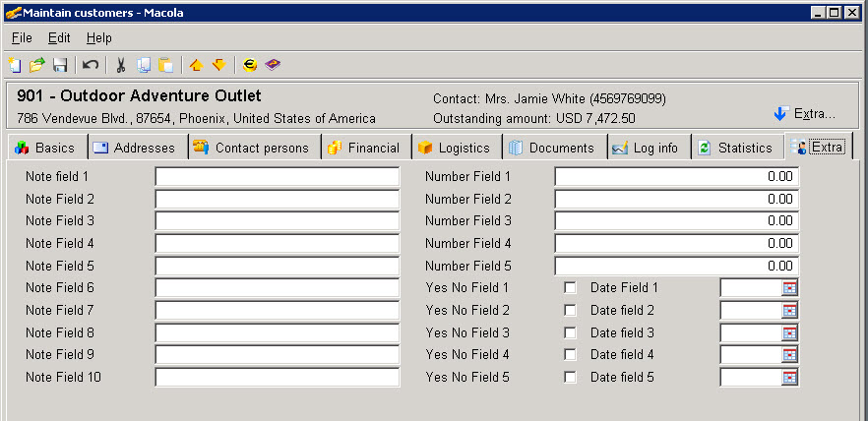Tick the Yes No Field 4 checkbox

[x=570, y=355]
